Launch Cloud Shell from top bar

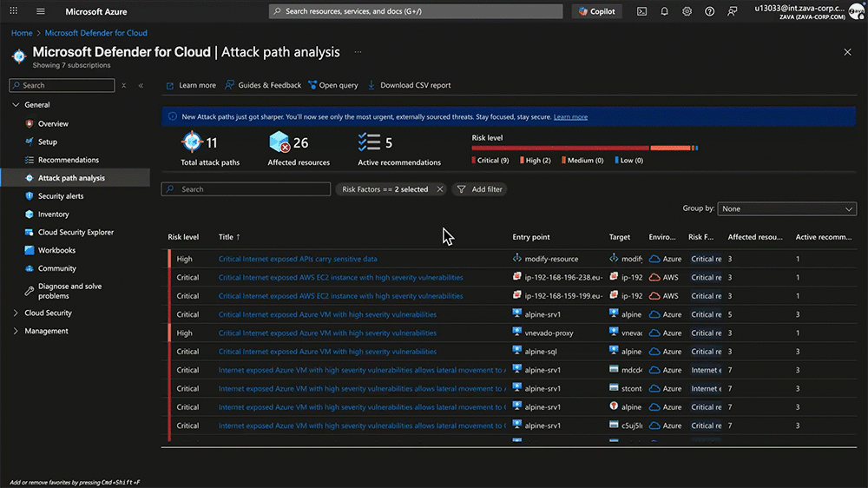[641, 11]
